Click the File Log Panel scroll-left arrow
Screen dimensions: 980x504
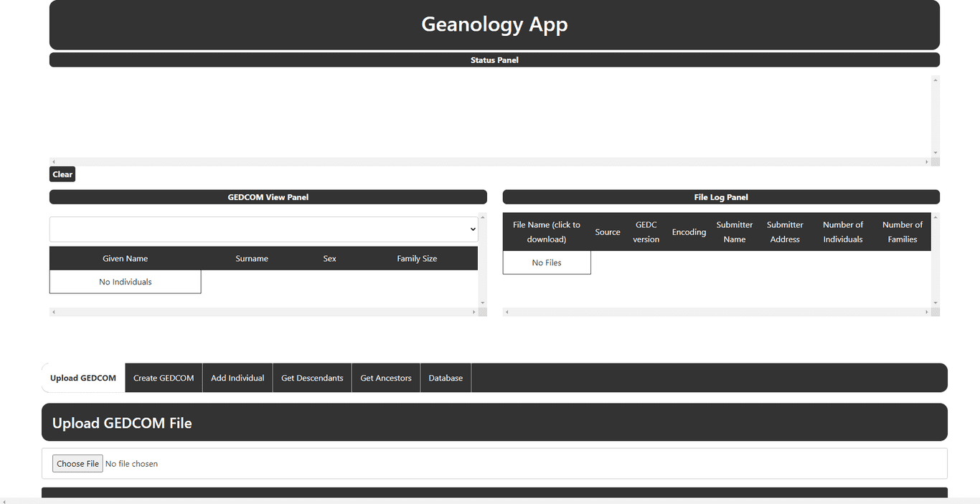[x=507, y=312]
